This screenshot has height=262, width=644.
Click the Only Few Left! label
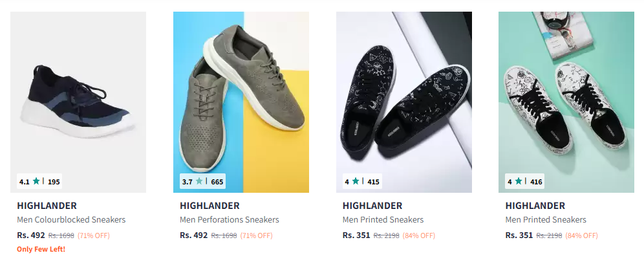tap(41, 249)
